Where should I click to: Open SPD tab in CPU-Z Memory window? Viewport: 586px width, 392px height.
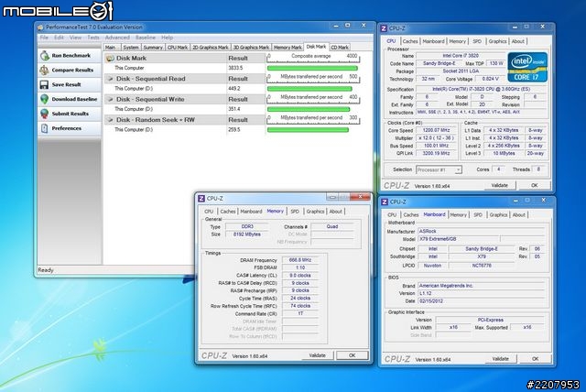(295, 212)
